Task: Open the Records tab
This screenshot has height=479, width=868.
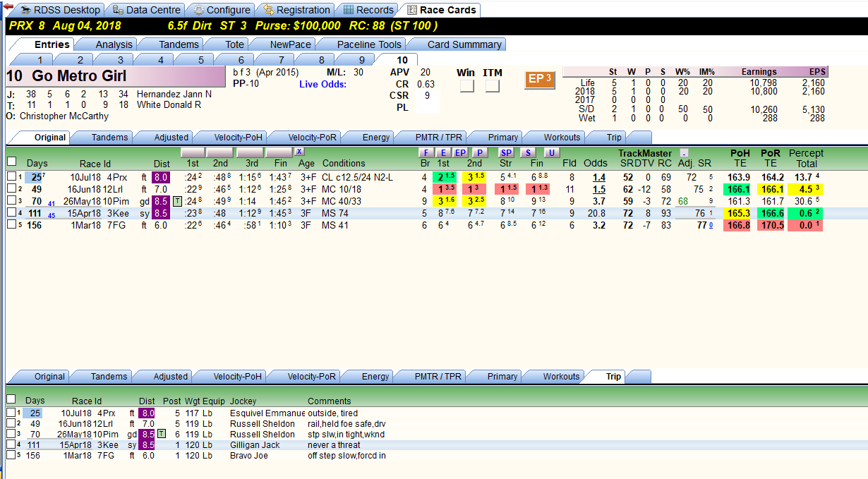Action: click(368, 10)
